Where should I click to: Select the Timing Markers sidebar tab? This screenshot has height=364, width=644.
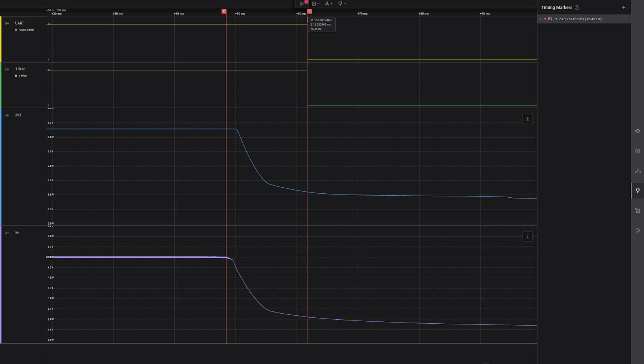[638, 190]
